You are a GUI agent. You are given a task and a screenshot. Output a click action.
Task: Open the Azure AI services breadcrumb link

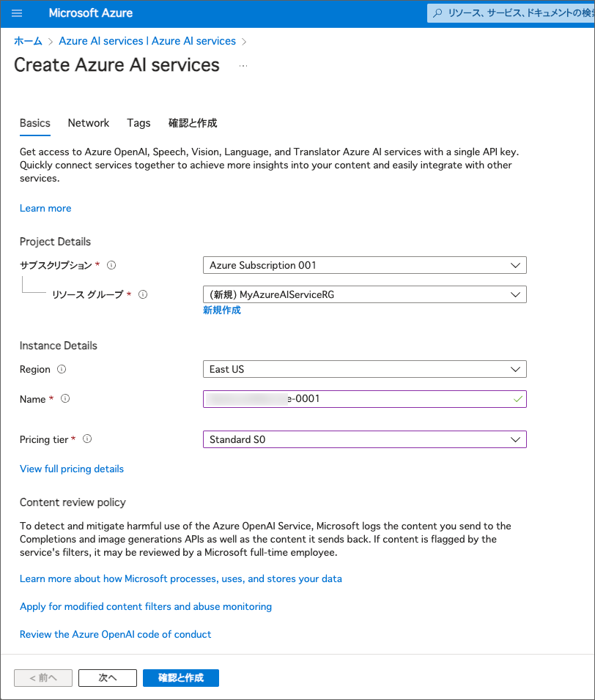point(147,41)
